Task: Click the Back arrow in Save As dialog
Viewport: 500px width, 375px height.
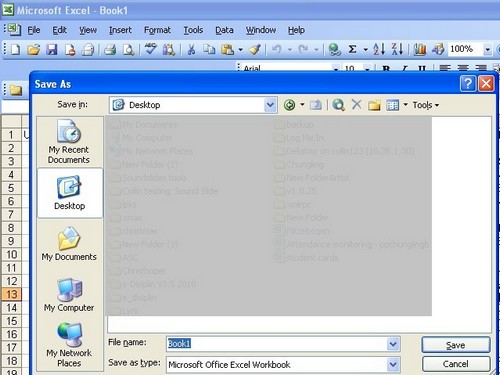Action: [289, 105]
